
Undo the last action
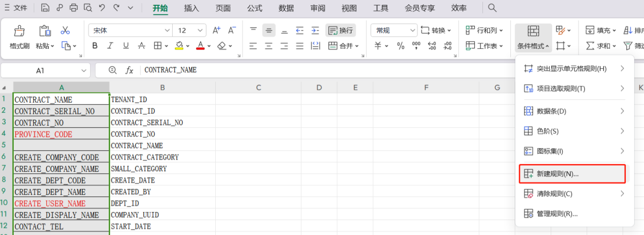(103, 8)
